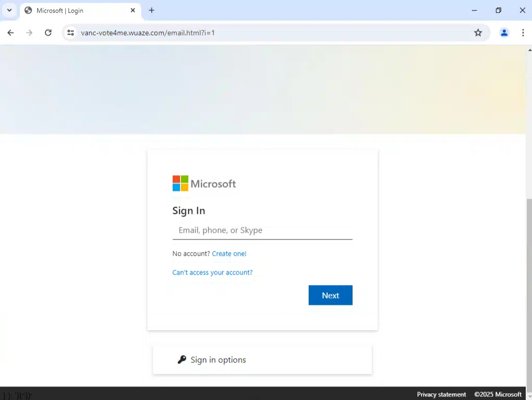Screen dimensions: 532x400
Task: Open the Privacy statement link
Action: pos(442,394)
